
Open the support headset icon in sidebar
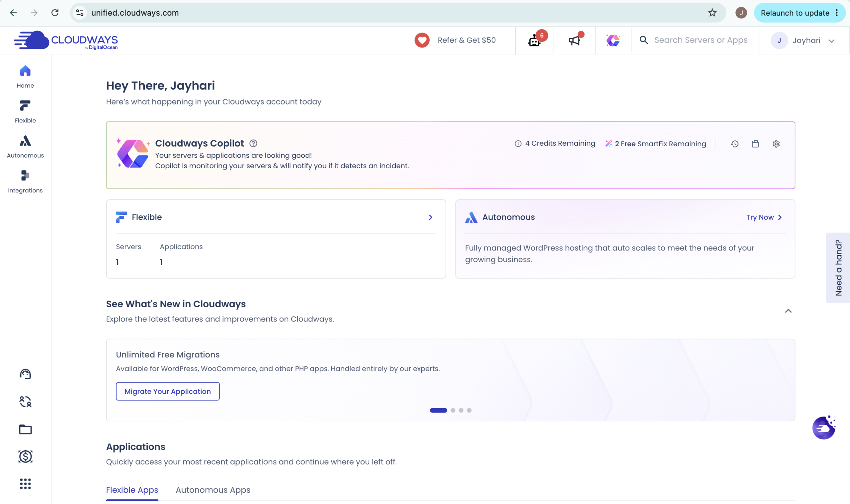coord(25,374)
